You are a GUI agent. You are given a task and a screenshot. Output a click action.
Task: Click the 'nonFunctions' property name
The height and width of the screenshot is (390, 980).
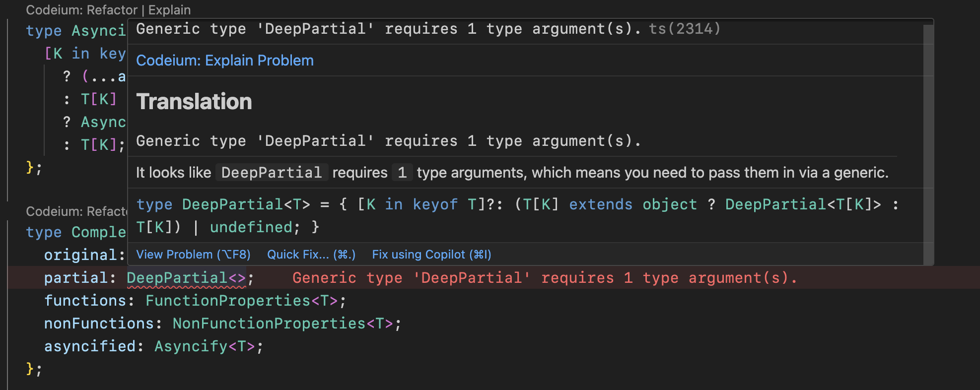pyautogui.click(x=99, y=324)
